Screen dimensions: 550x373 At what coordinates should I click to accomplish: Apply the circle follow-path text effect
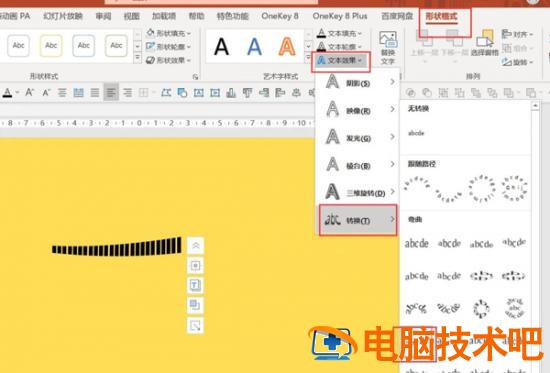(x=482, y=188)
